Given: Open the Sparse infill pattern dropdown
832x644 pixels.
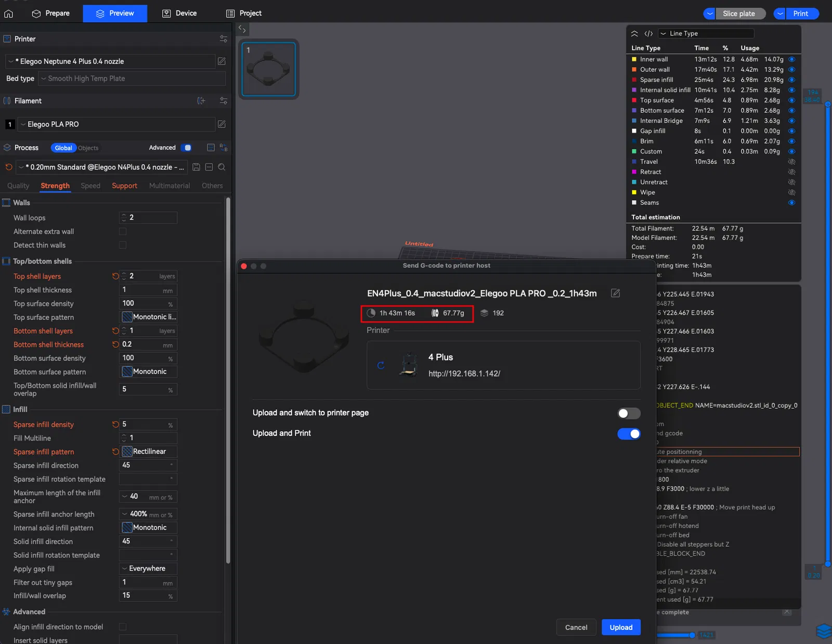Looking at the screenshot, I should (148, 452).
